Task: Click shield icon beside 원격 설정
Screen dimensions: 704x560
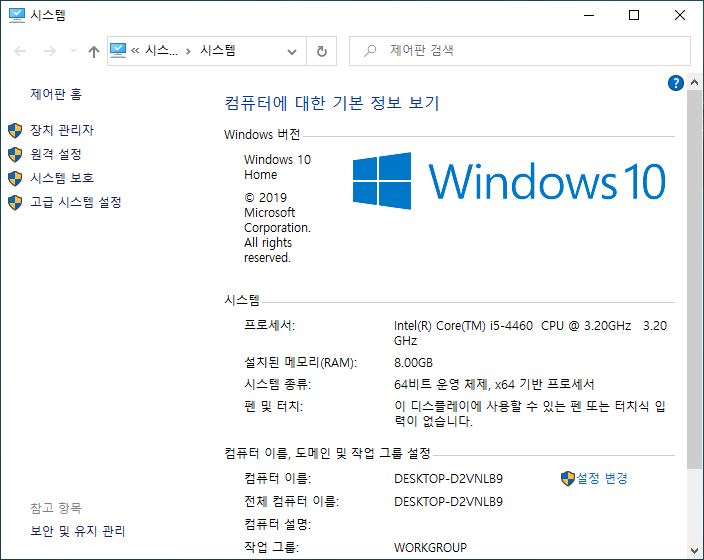Action: [15, 154]
